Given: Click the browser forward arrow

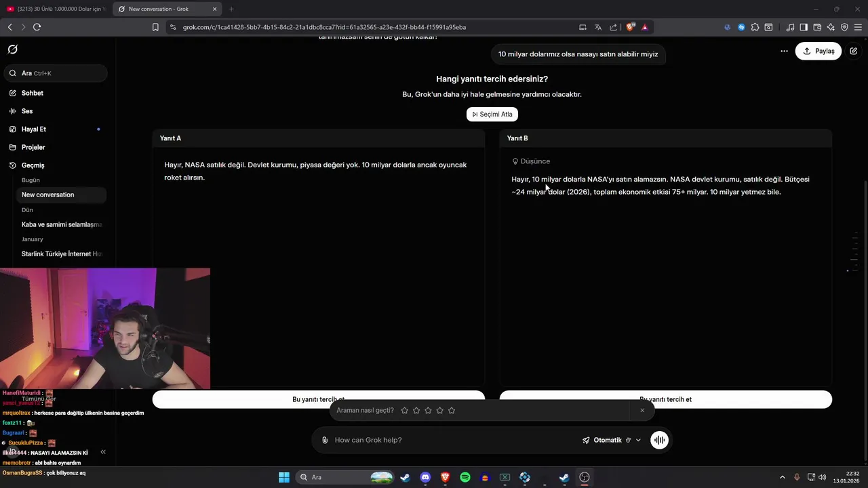Looking at the screenshot, I should [x=23, y=27].
